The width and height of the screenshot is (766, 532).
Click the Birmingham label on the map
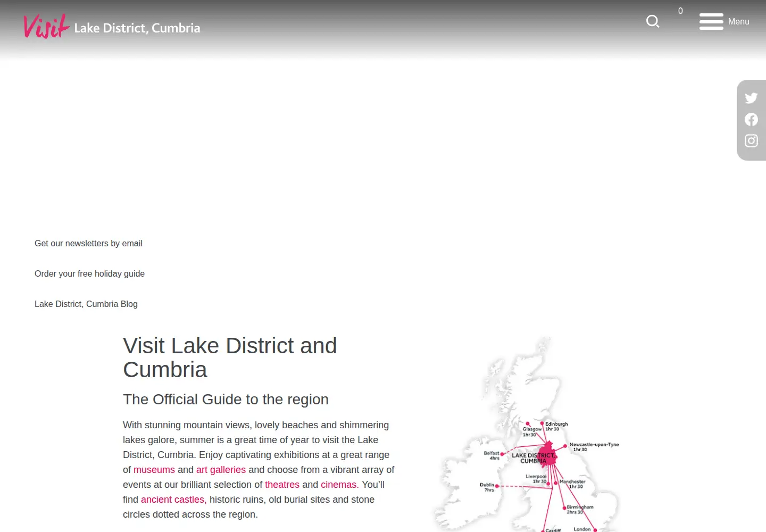point(580,509)
